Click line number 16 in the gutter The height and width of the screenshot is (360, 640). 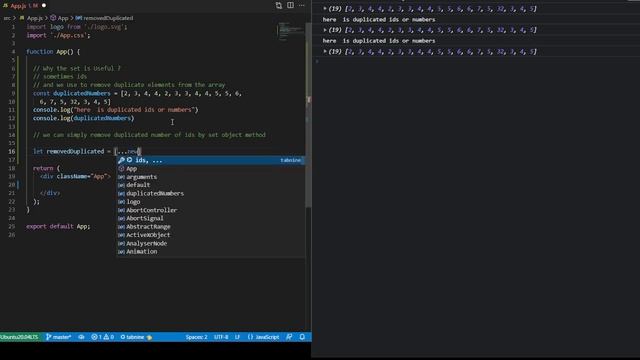[x=12, y=151]
